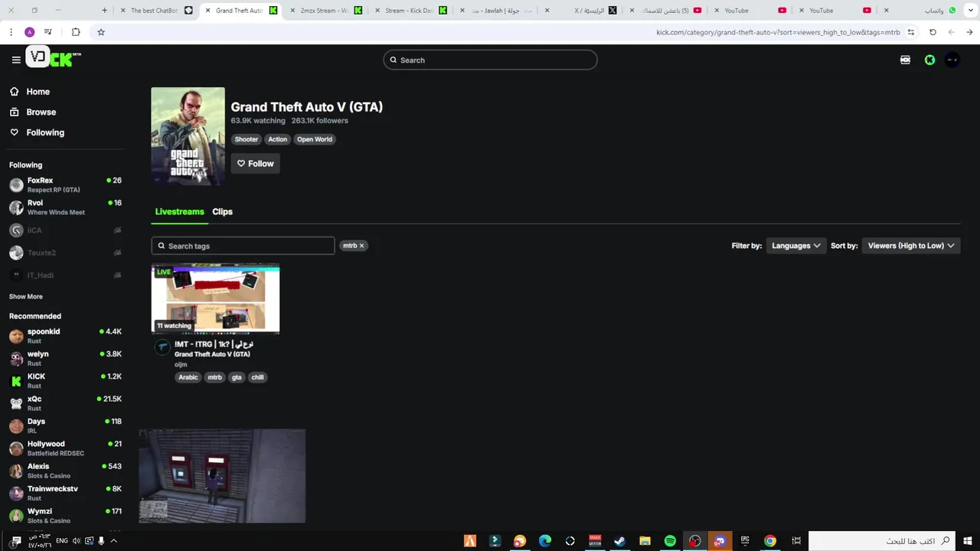
Task: Open Alexis Slots & Casino channel
Action: [x=66, y=471]
